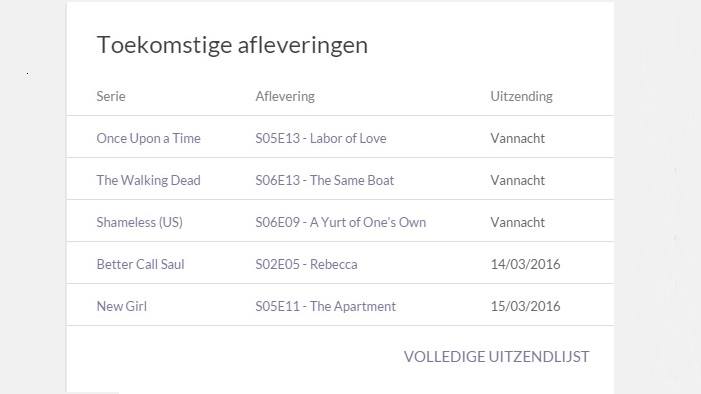701x394 pixels.
Task: Open the Better Call Saul series link
Action: (140, 264)
